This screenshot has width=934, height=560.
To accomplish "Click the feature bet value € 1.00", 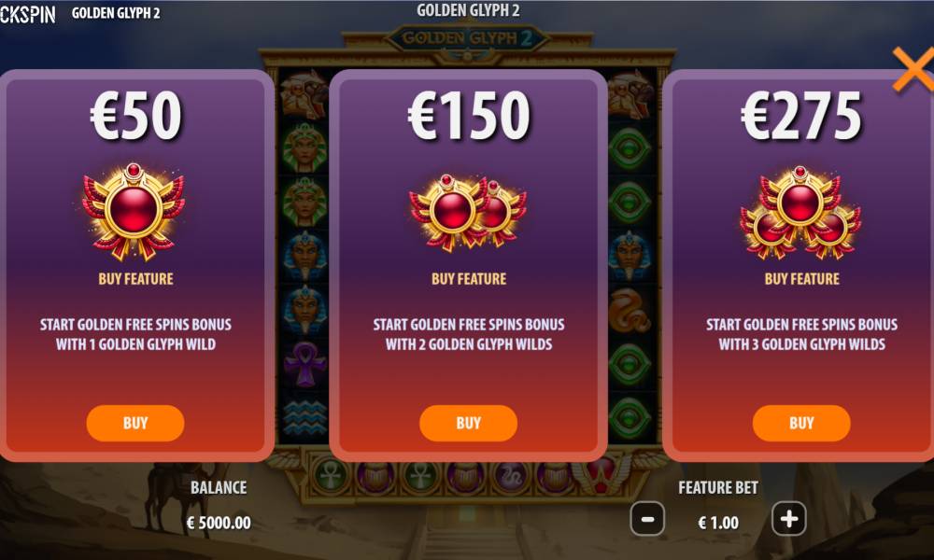I will 718,523.
